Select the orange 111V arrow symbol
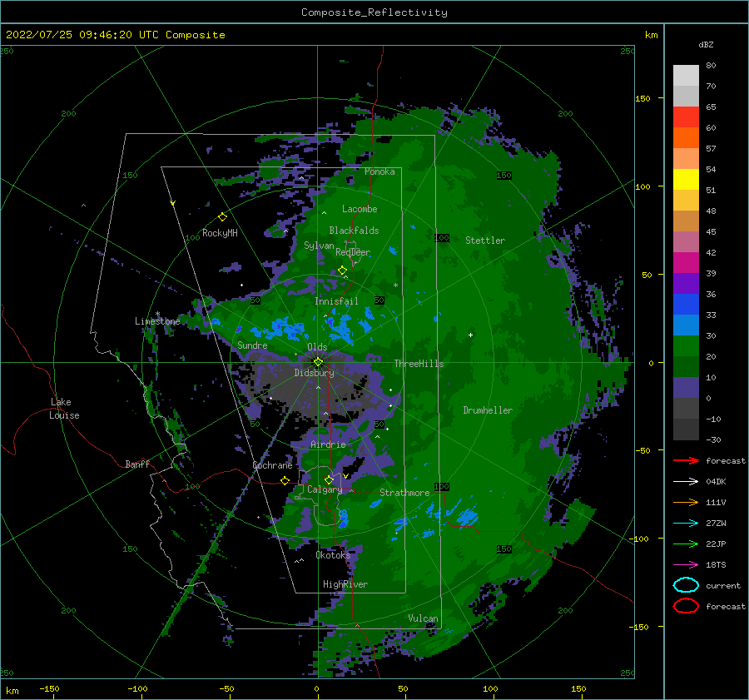The height and width of the screenshot is (700, 749). point(686,502)
